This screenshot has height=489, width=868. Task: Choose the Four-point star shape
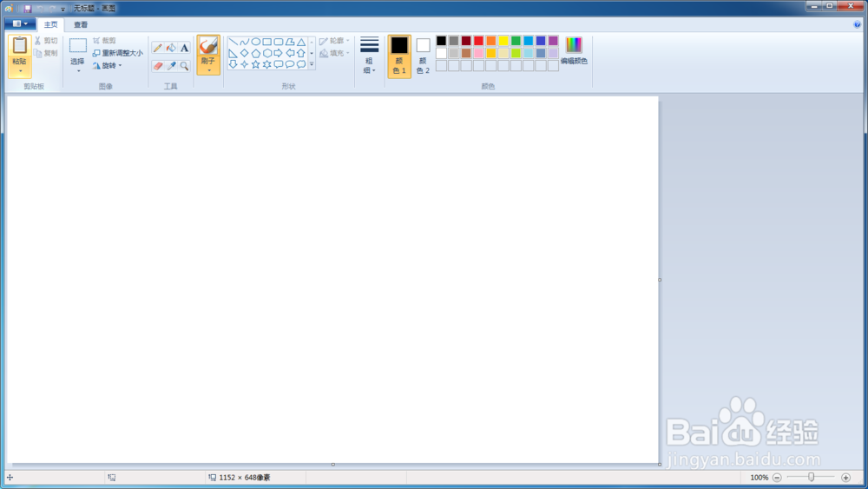point(244,64)
